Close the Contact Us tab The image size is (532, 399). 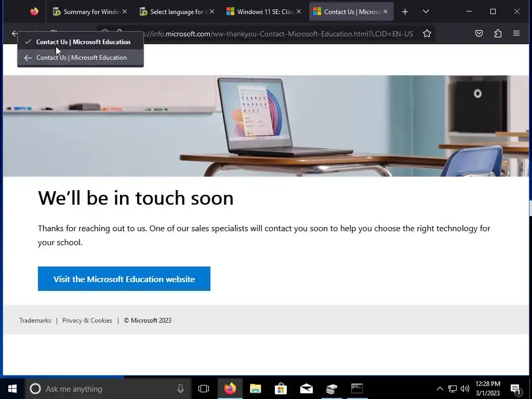pos(385,11)
